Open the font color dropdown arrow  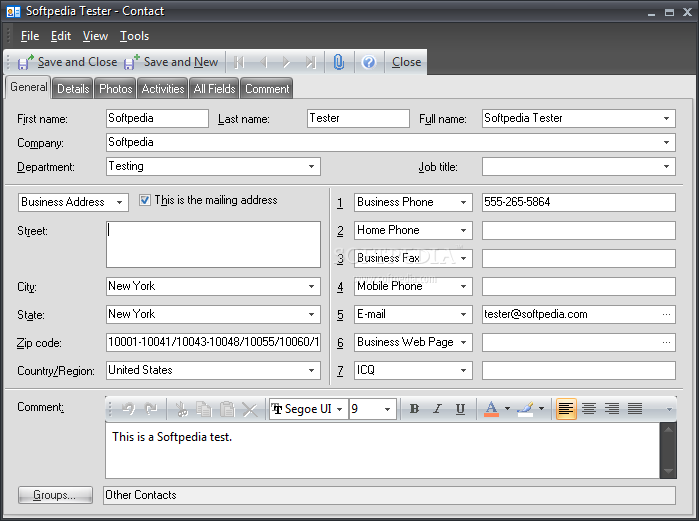507,409
